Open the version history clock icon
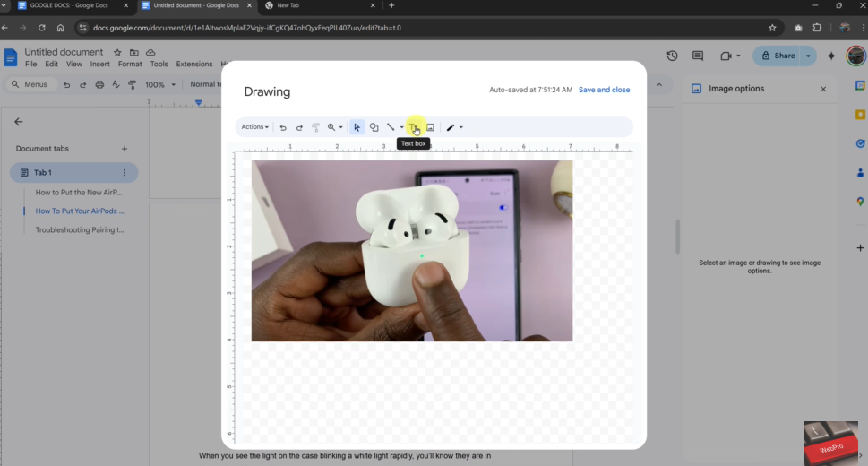This screenshot has height=466, width=868. (x=672, y=56)
